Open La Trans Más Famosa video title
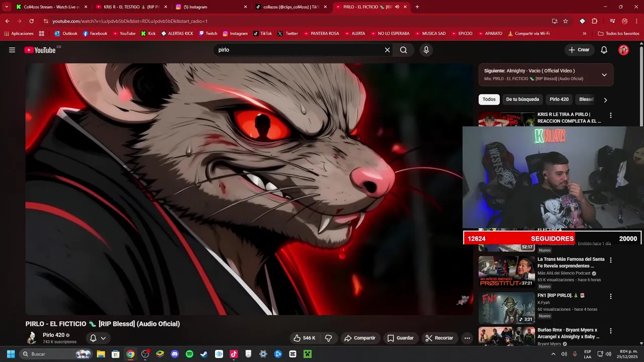Viewport: 644px width, 362px height. pyautogui.click(x=571, y=262)
